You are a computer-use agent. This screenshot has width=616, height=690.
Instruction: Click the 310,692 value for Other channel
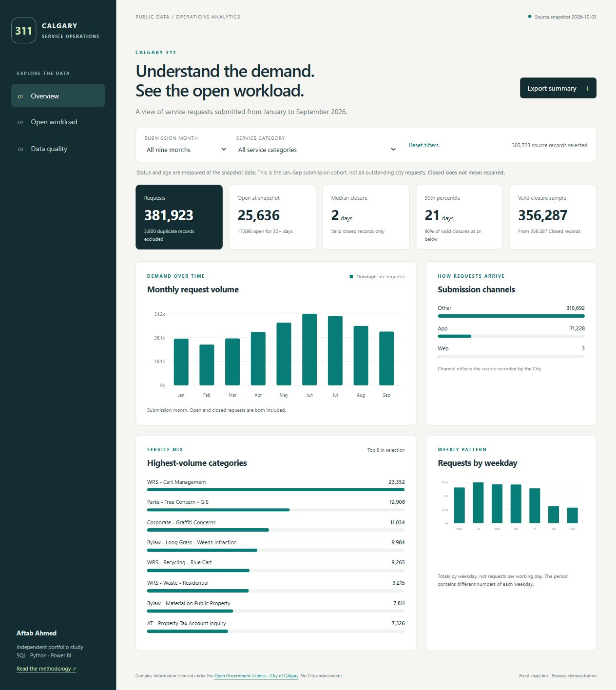[x=576, y=308]
